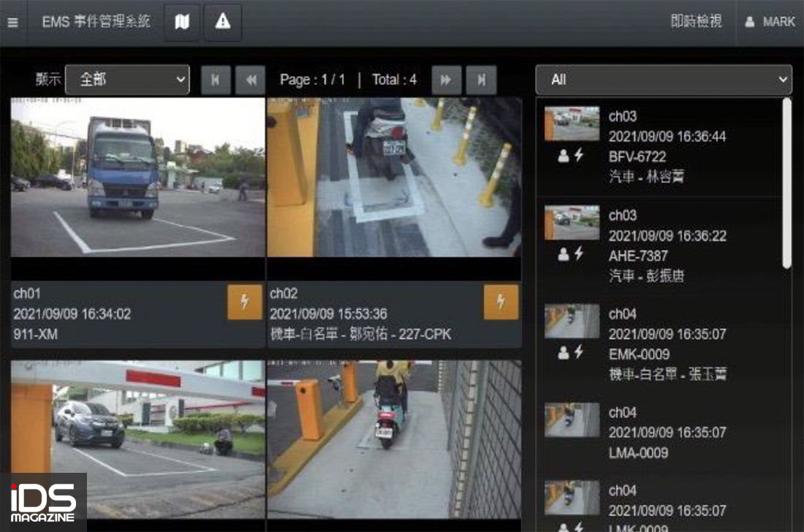Select the gate barrier car camera view
The width and height of the screenshot is (804, 532).
point(138,439)
